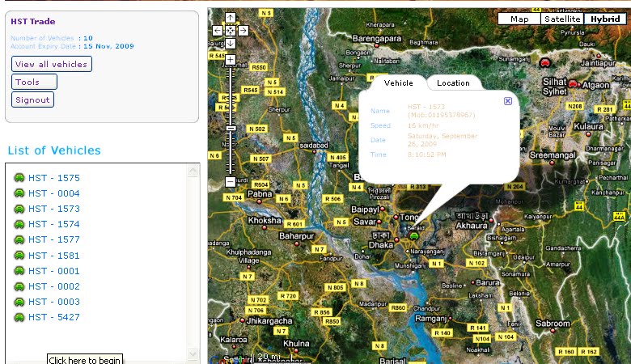Select vehicle HST - 0002 link
631x364 pixels.
coord(54,286)
